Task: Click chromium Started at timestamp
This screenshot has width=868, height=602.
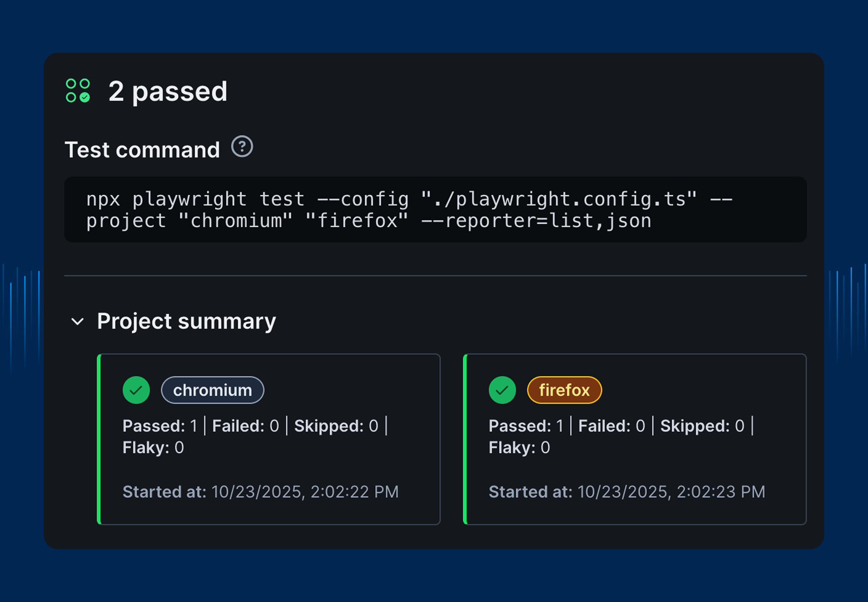Action: click(260, 492)
